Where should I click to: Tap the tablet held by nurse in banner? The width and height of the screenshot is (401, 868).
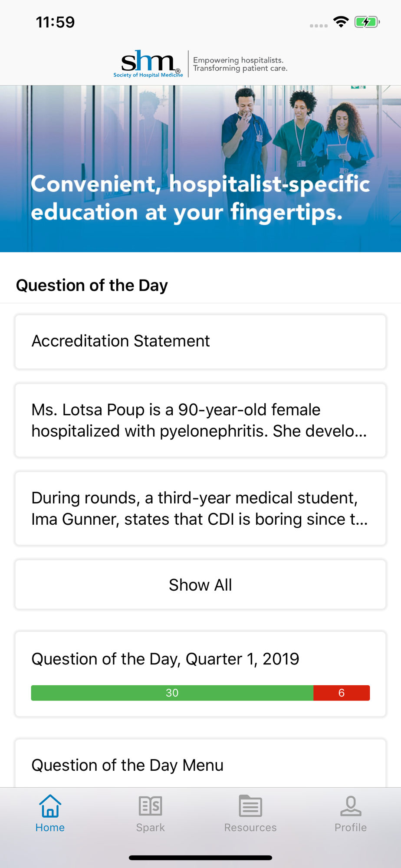pos(336,151)
